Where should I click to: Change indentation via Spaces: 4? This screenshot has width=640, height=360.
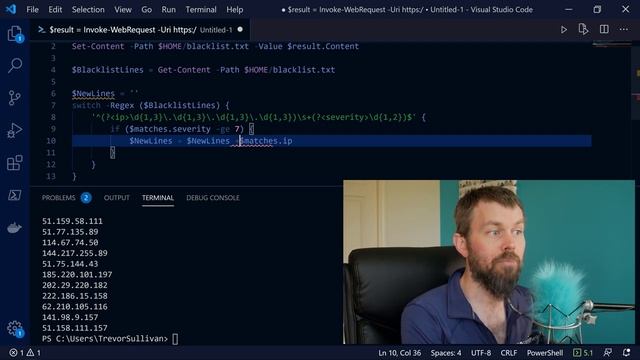pos(446,353)
